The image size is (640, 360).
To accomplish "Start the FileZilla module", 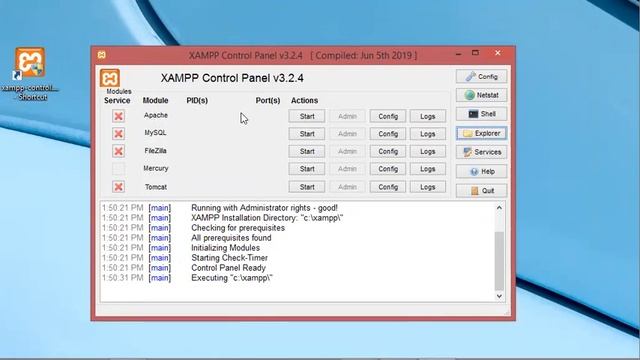I will point(307,151).
